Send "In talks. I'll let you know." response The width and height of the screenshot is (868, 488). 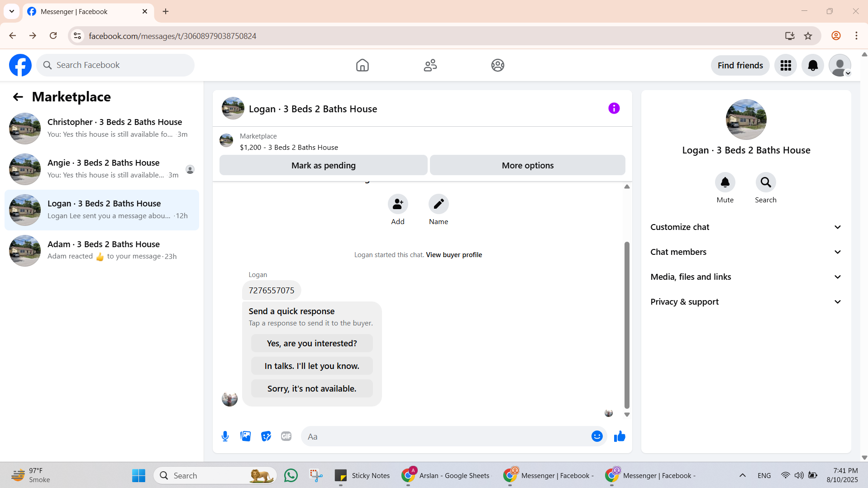click(312, 366)
